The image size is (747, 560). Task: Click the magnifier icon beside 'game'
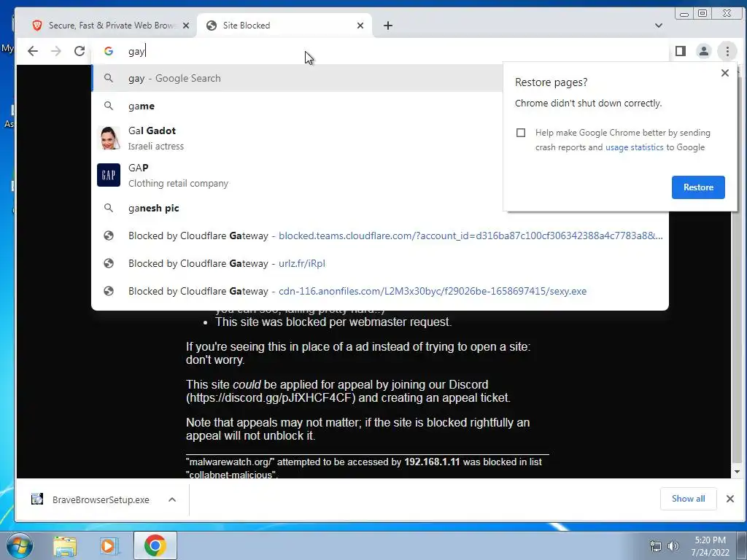[109, 106]
